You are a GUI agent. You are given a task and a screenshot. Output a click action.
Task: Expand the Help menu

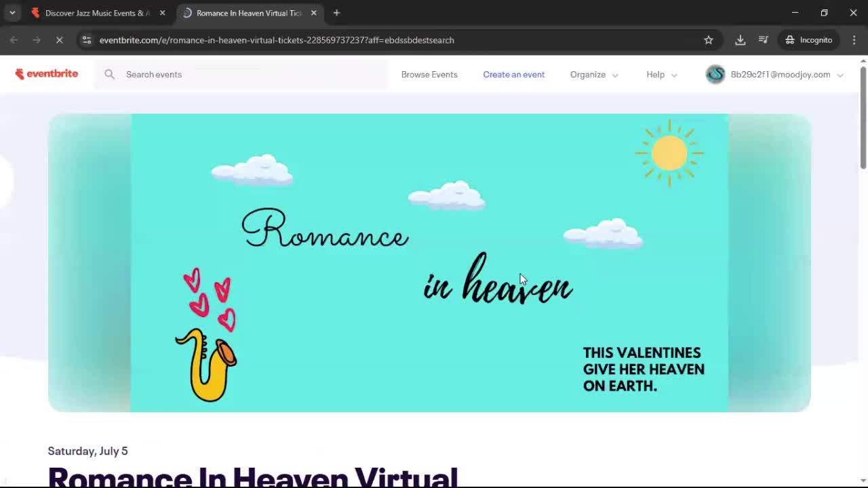(662, 75)
